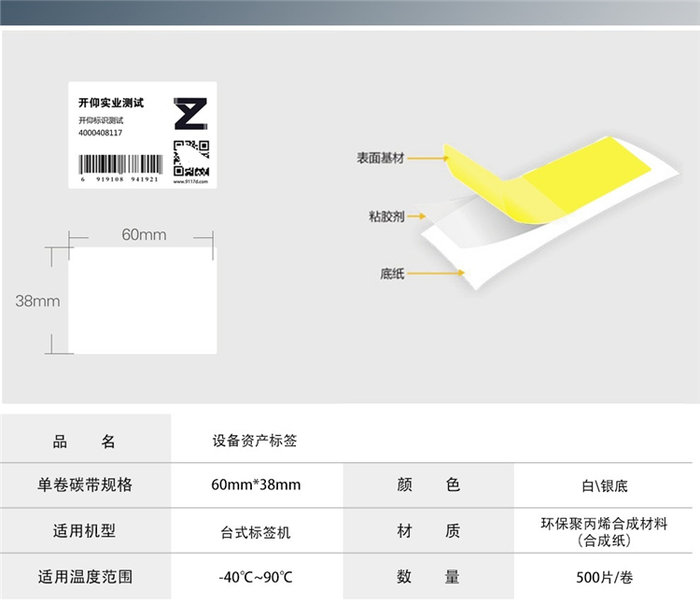
Task: Click the 60mm width dimension text
Action: (144, 234)
